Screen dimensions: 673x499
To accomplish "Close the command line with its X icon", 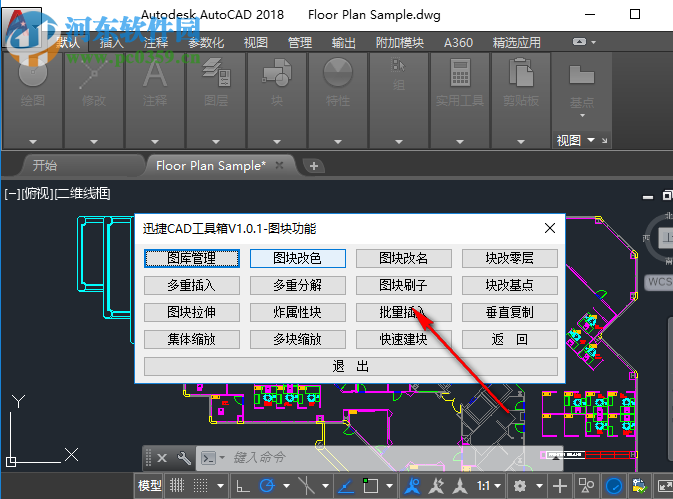I will tap(162, 458).
